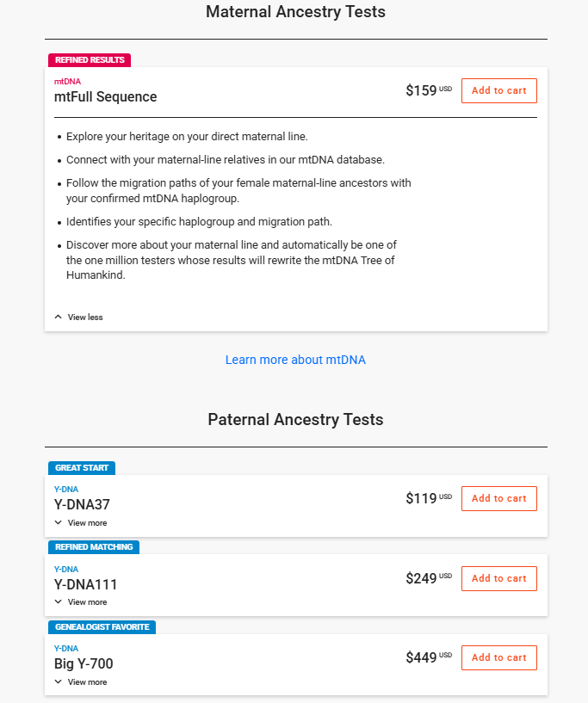The height and width of the screenshot is (703, 588).
Task: Click the Refined Matching badge
Action: tap(94, 547)
